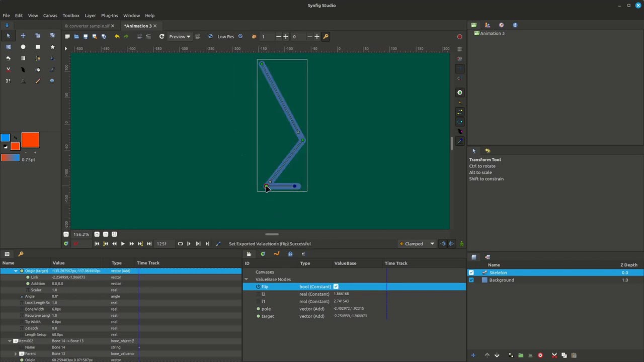Click the Play button in timebar
The width and height of the screenshot is (644, 362).
[122, 244]
